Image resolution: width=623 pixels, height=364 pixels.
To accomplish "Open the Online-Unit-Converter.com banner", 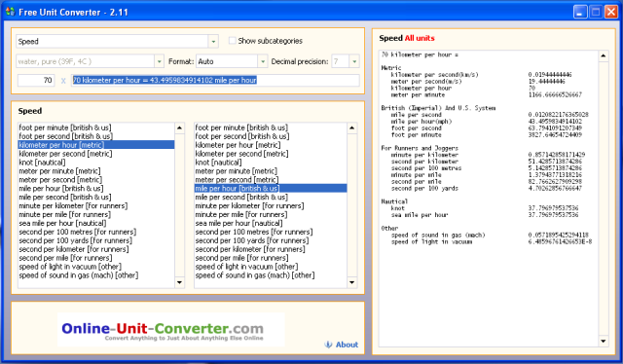I will coord(171,330).
